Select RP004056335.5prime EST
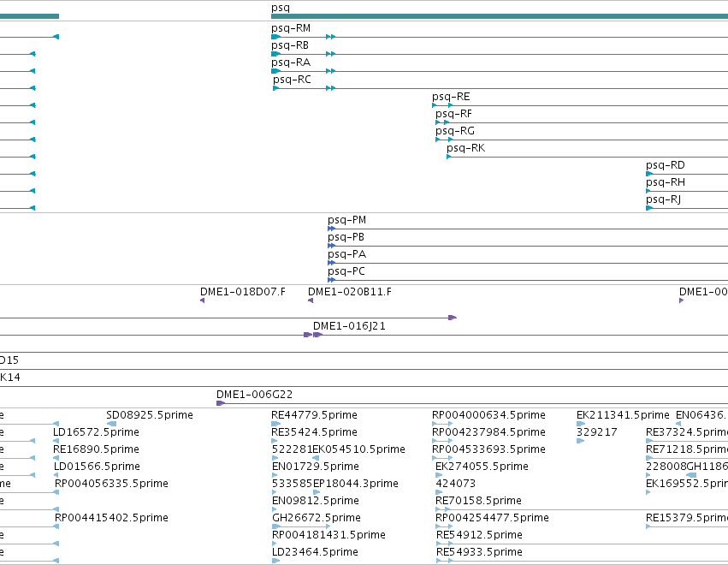Screen dimensions: 728x565 pyautogui.click(x=111, y=484)
